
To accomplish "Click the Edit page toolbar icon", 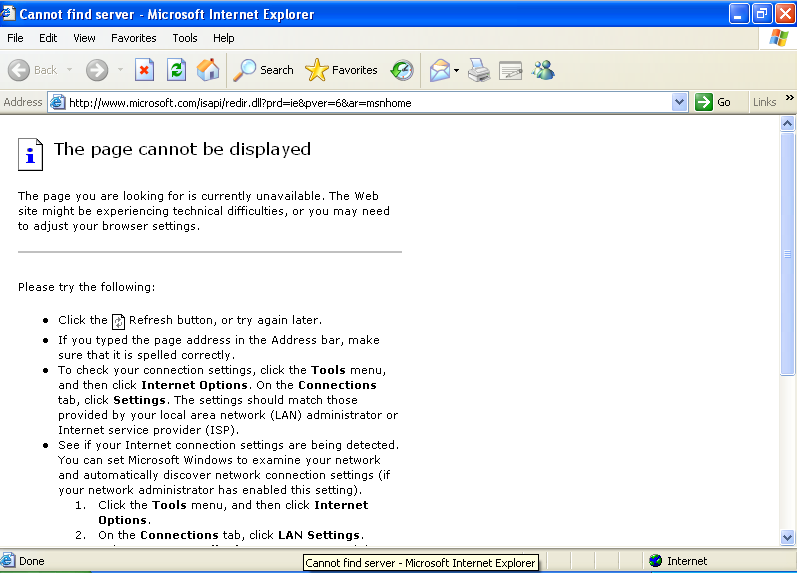I will (x=511, y=71).
